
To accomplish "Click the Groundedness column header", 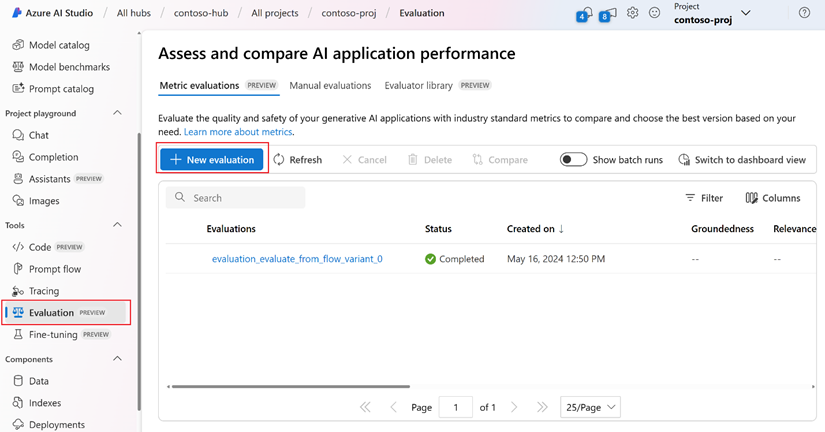I will (722, 229).
